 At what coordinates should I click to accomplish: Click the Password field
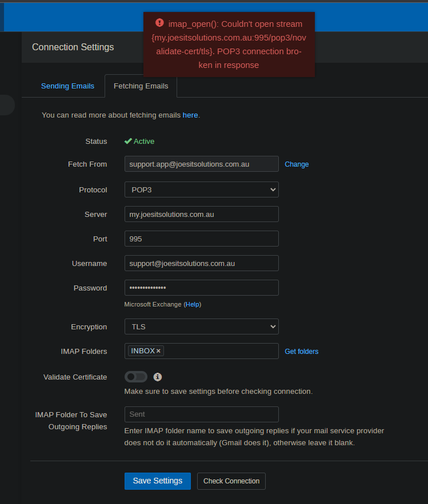click(x=202, y=288)
